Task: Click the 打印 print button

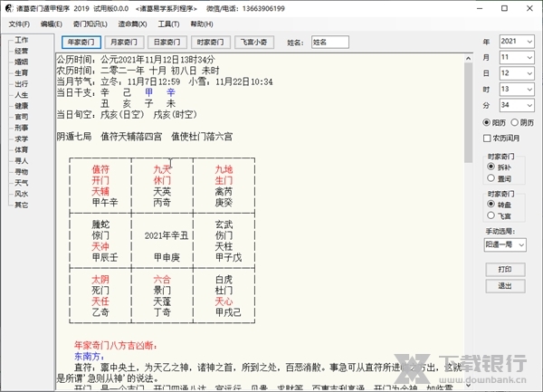Action: pos(505,270)
